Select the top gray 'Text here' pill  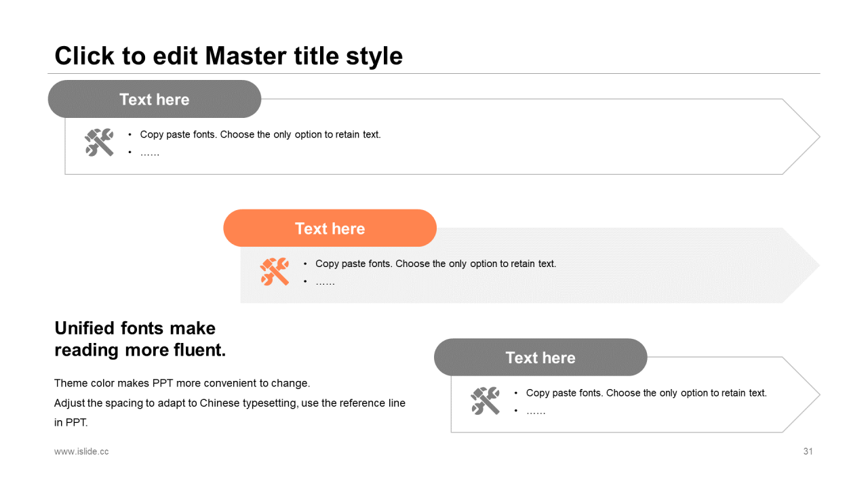155,99
